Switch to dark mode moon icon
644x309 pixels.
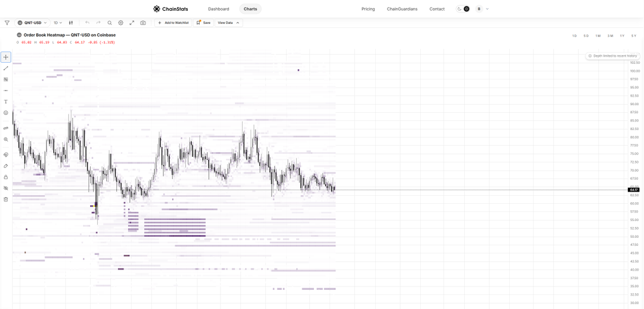click(x=459, y=9)
